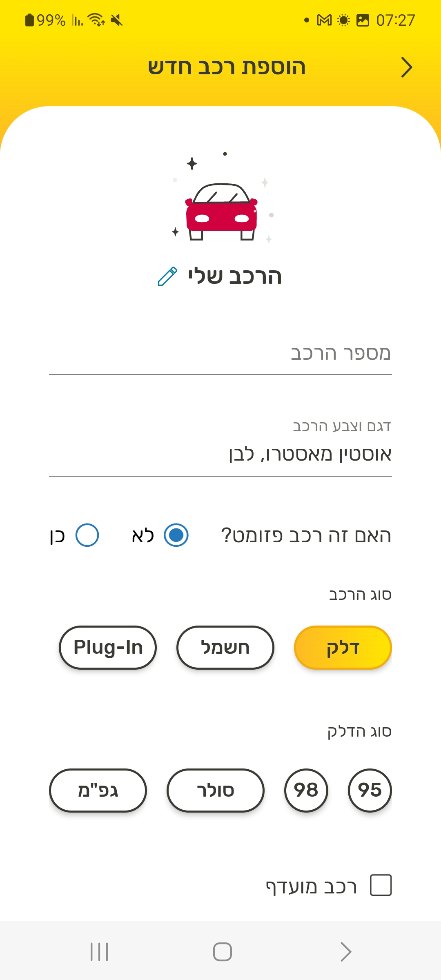The height and width of the screenshot is (980, 441).
Task: Choose דלק as vehicle type
Action: (343, 648)
